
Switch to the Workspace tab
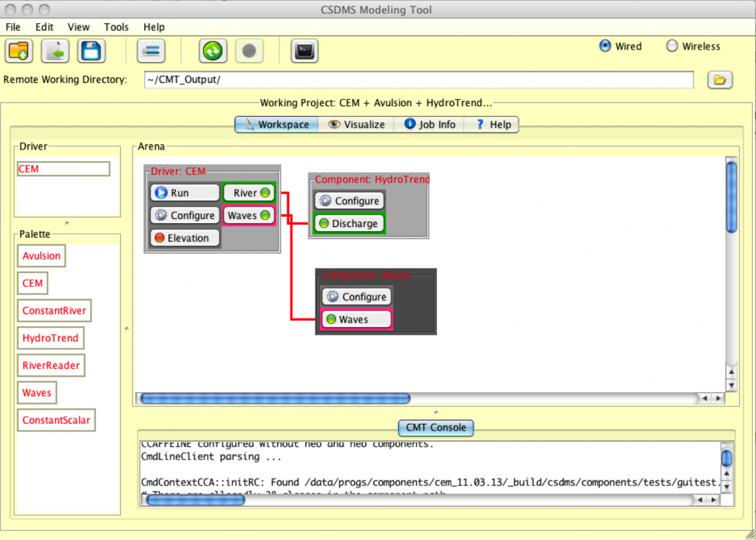[x=276, y=125]
